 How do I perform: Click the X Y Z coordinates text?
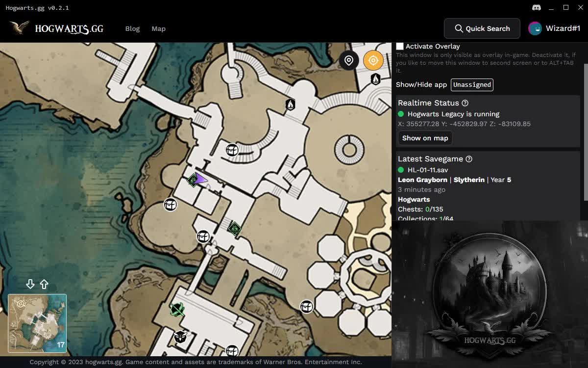pos(464,124)
